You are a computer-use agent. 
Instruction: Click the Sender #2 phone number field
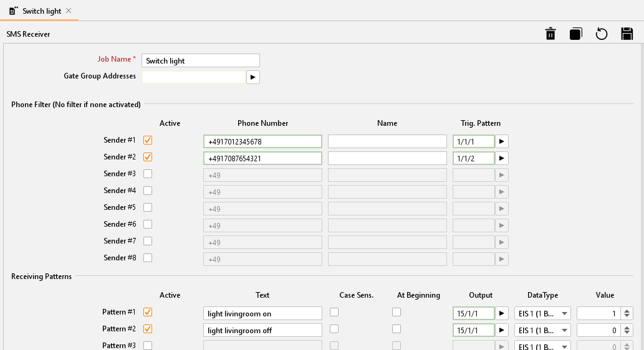262,158
